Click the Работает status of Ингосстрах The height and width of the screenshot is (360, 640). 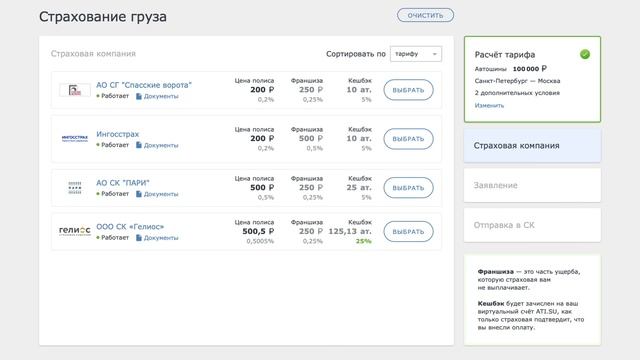coord(115,145)
